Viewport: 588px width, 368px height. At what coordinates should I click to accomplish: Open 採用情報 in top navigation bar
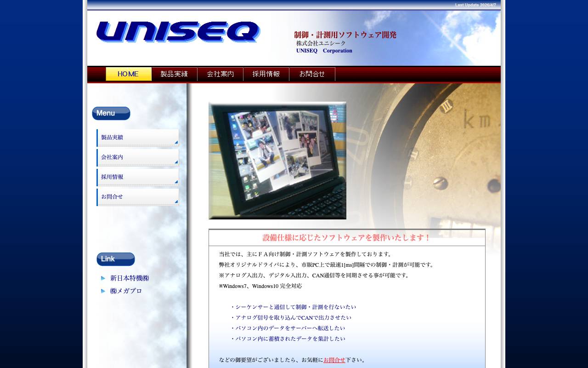pos(266,74)
